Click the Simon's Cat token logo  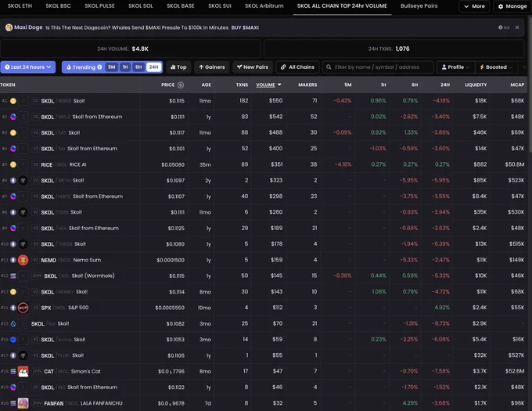coord(23,371)
